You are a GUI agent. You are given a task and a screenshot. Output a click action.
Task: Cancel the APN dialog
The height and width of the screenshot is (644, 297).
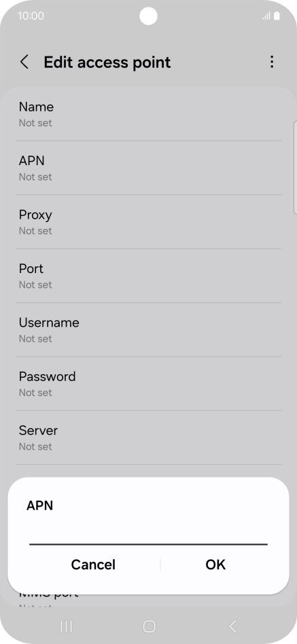(x=93, y=565)
